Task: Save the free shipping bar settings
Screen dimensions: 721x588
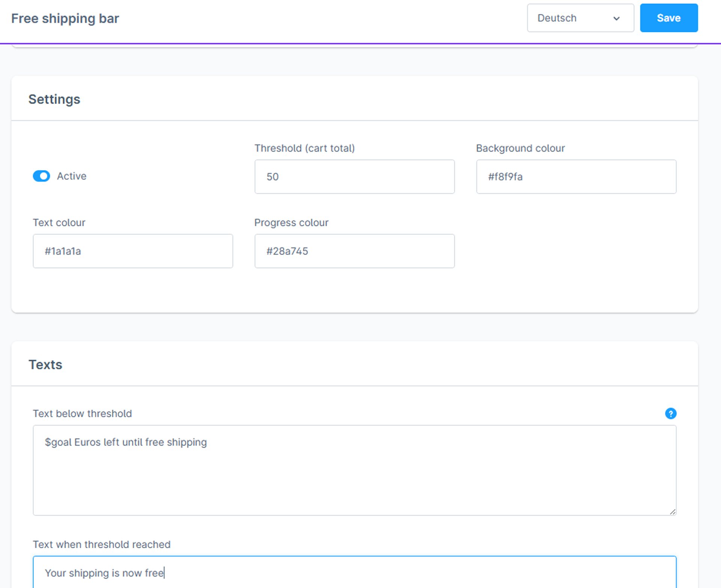Action: [669, 18]
